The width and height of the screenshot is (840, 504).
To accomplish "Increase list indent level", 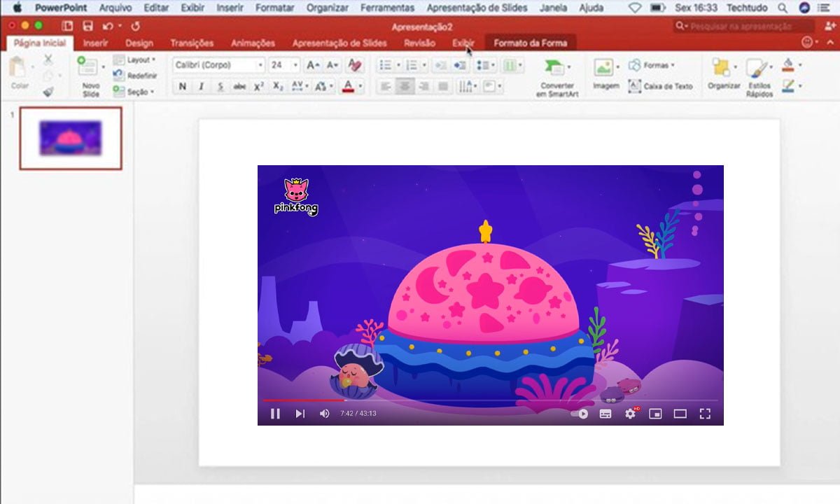I will (x=460, y=65).
